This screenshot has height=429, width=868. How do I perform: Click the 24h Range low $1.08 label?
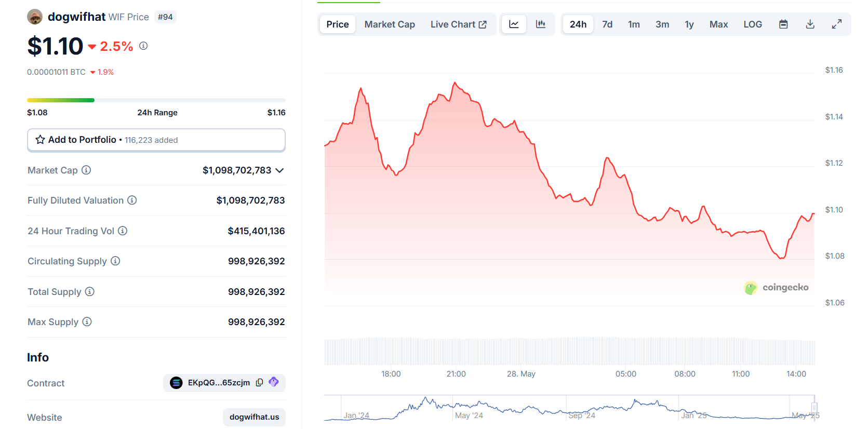point(37,113)
